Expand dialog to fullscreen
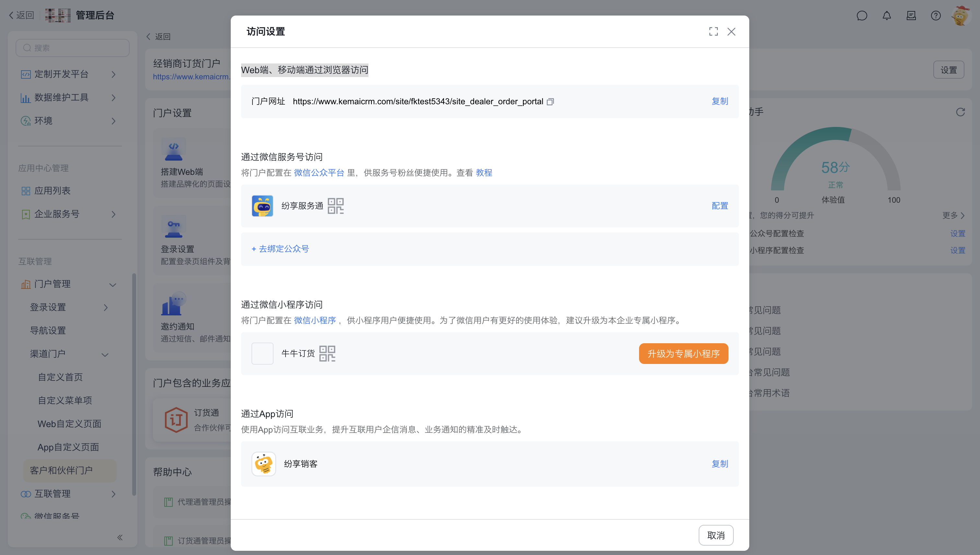 713,32
